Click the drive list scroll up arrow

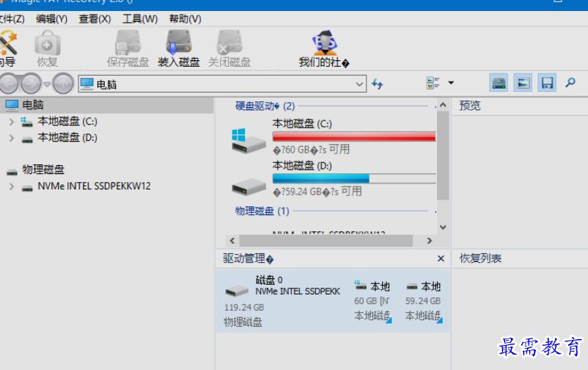pyautogui.click(x=443, y=105)
